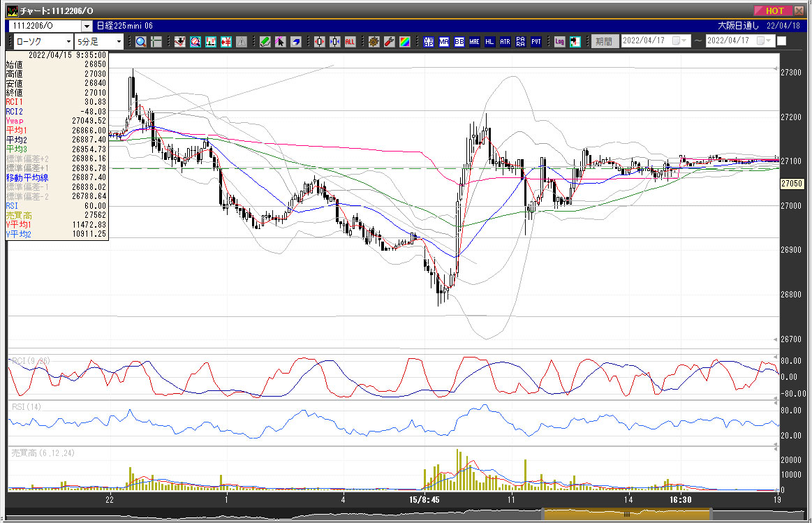This screenshot has height=523, width=812.
Task: Click the red candle expand-width icon
Action: 320,42
